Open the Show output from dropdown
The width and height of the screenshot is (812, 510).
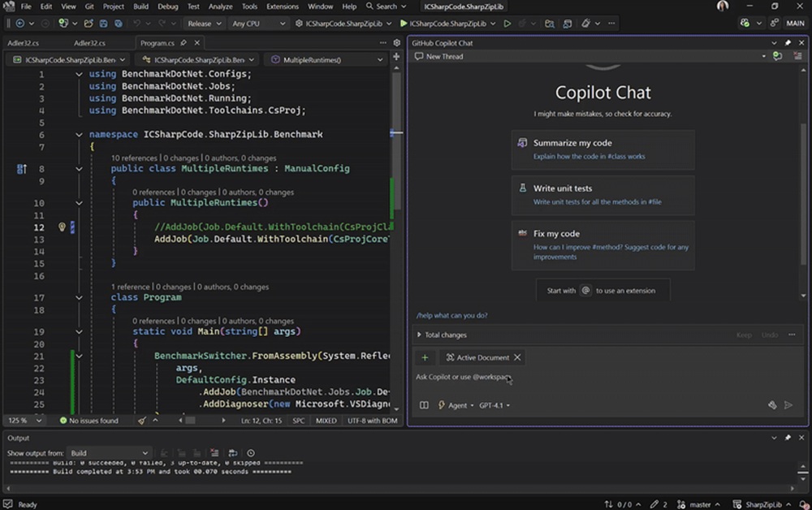[108, 453]
